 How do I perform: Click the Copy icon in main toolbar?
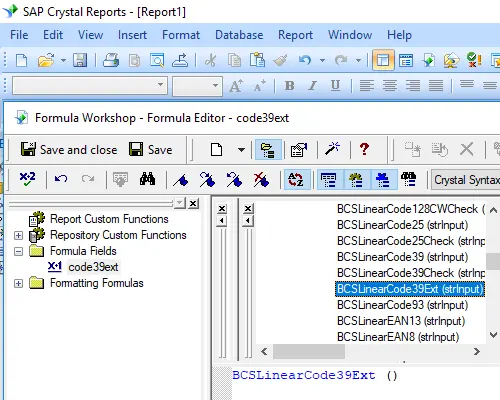[234, 60]
